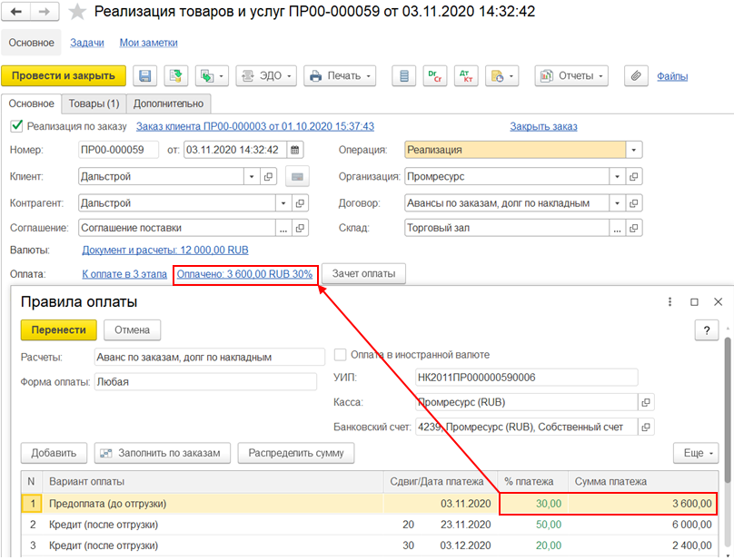Open the Договор record icon
The height and width of the screenshot is (560, 734).
(634, 203)
